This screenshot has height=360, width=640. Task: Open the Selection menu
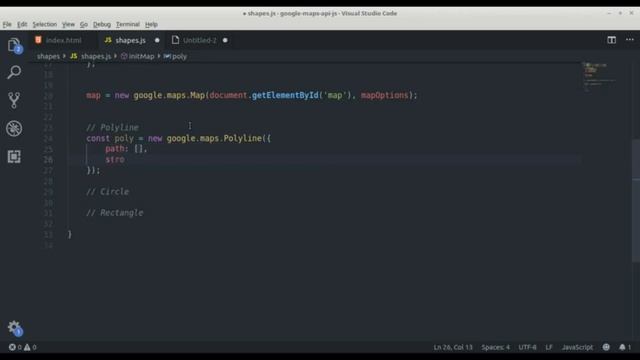click(x=45, y=24)
